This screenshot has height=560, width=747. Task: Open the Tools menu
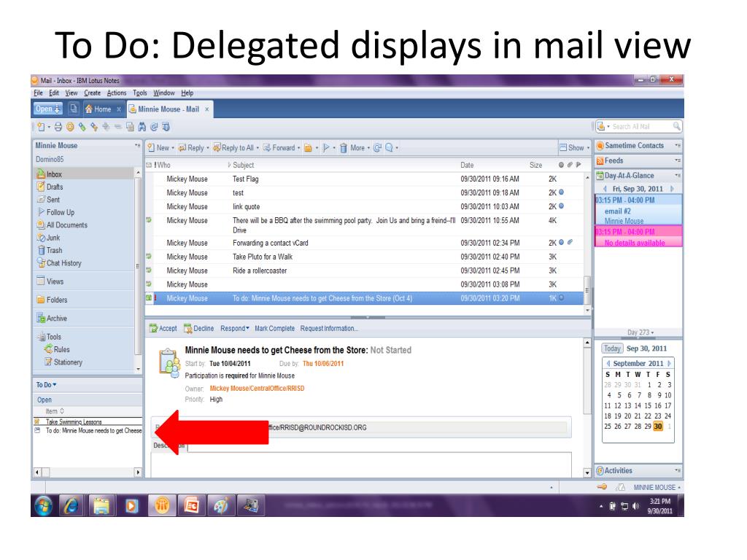click(139, 93)
